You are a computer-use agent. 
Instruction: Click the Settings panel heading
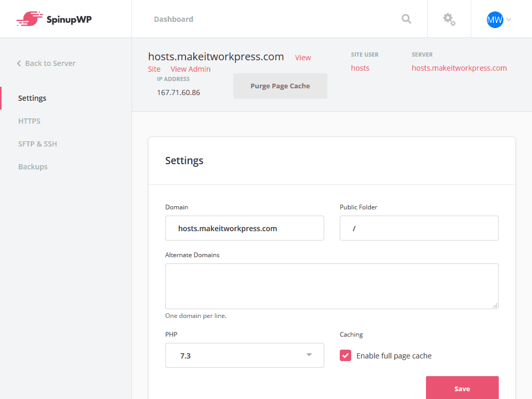(x=184, y=161)
